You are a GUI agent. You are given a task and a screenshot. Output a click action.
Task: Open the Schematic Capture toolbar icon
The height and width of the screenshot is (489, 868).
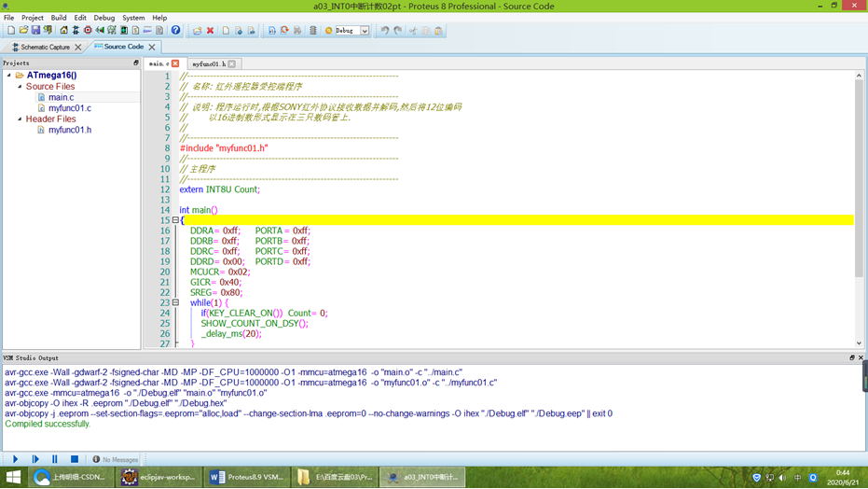(76, 31)
